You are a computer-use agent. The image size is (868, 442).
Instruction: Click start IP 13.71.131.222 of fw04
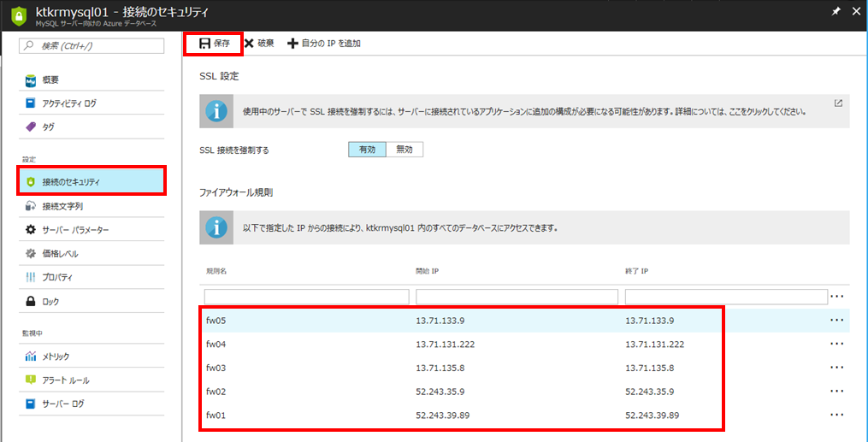[x=445, y=344]
